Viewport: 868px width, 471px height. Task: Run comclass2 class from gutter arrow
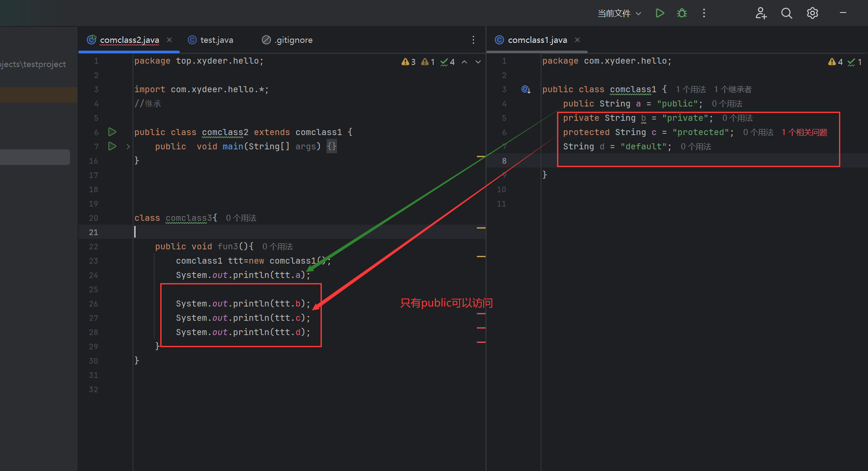coord(112,132)
